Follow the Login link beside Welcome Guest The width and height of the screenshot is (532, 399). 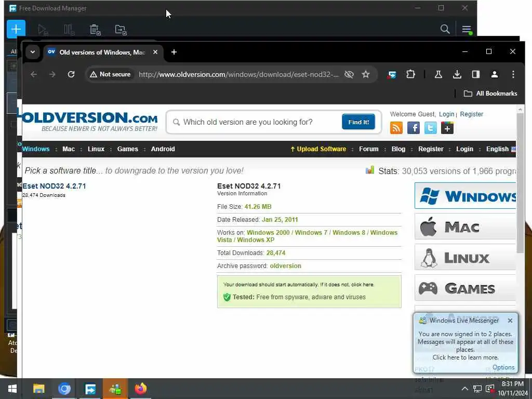[446, 114]
